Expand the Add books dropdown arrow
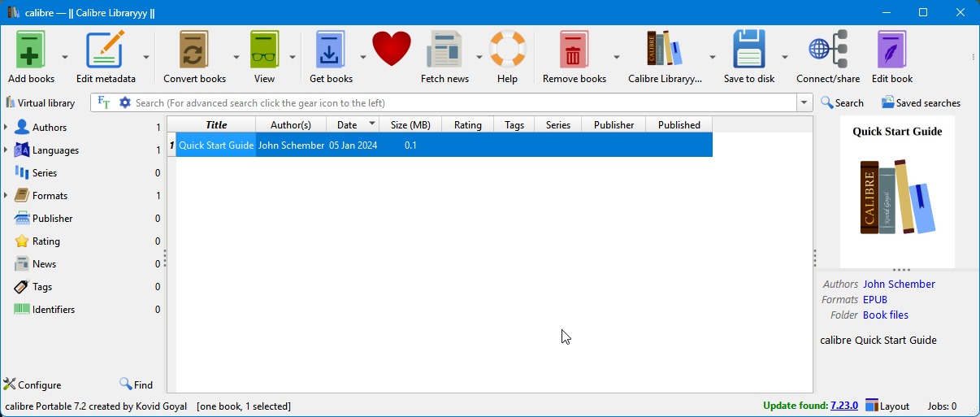The height and width of the screenshot is (417, 980). (x=65, y=57)
